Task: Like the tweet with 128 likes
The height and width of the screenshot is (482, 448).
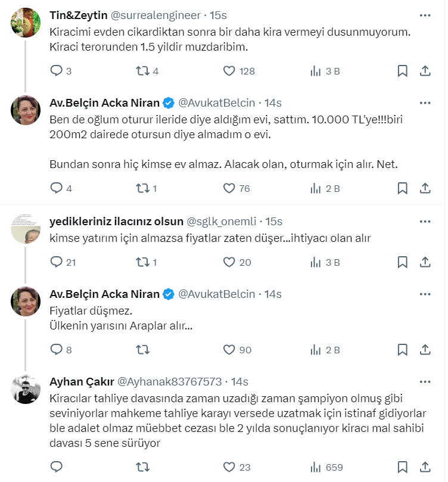Action: pyautogui.click(x=229, y=71)
